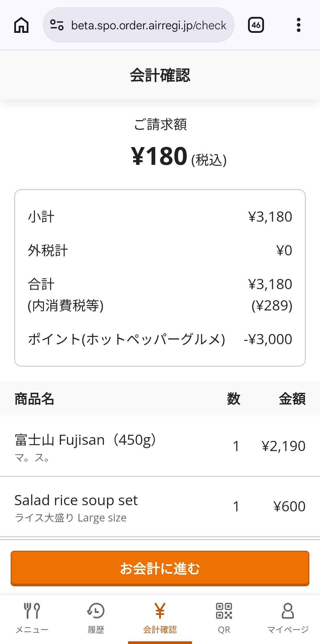
Task: Tap the My Page person icon
Action: pos(288,611)
